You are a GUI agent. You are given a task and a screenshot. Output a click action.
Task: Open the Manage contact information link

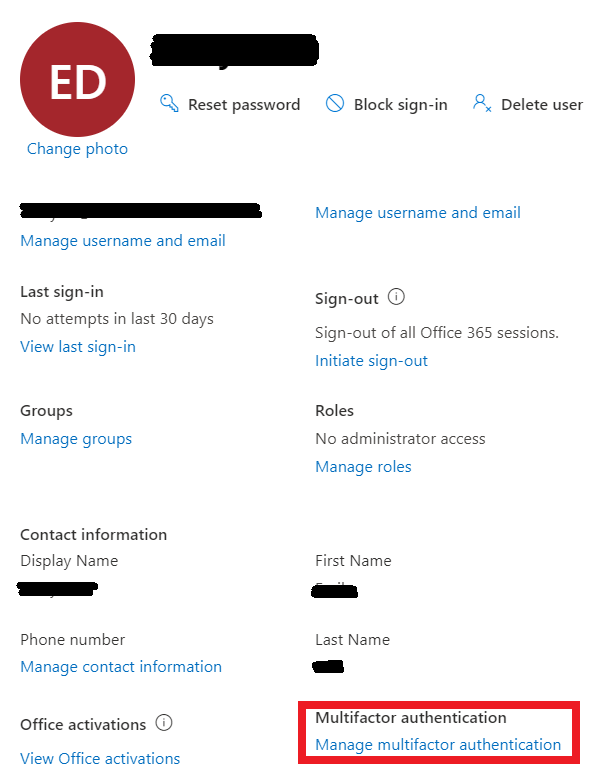[x=121, y=667]
